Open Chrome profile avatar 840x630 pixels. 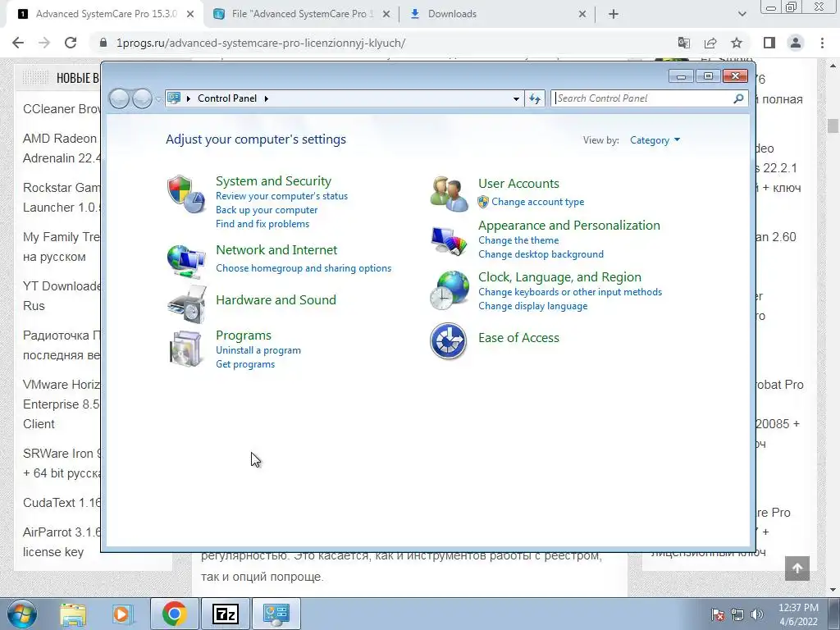pos(796,43)
